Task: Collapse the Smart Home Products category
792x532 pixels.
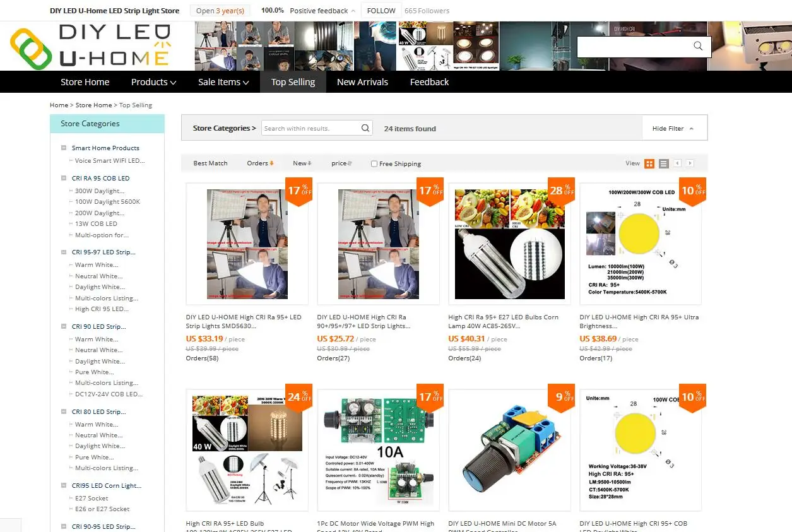Action: [64, 148]
